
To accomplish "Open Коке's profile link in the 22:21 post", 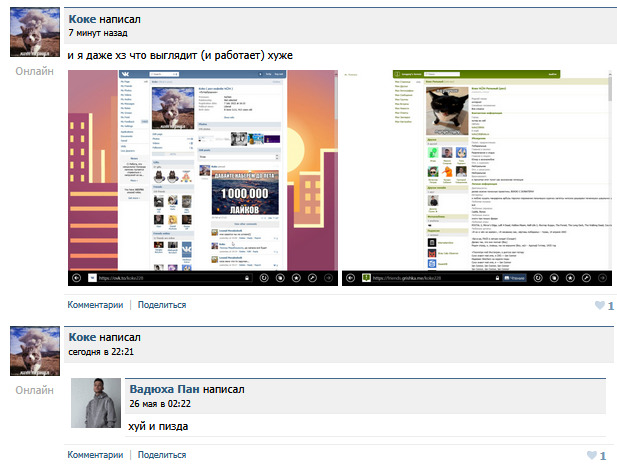I will [x=82, y=337].
